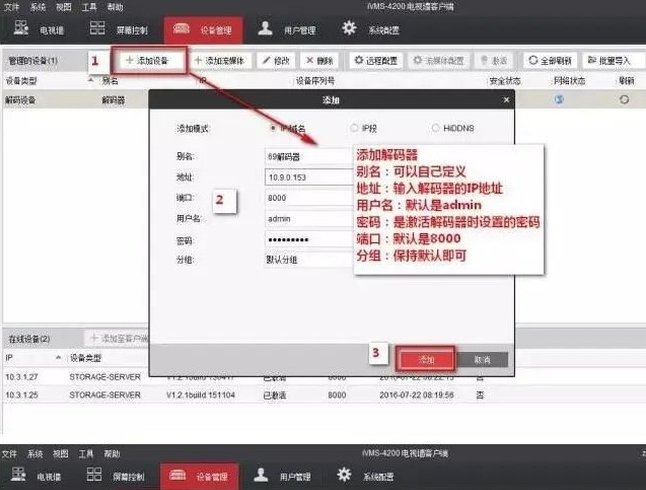Open the 视图 menu
Viewport: 646px width, 490px height.
(x=61, y=6)
